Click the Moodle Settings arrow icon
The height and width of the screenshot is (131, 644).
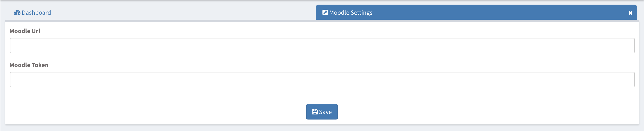325,12
